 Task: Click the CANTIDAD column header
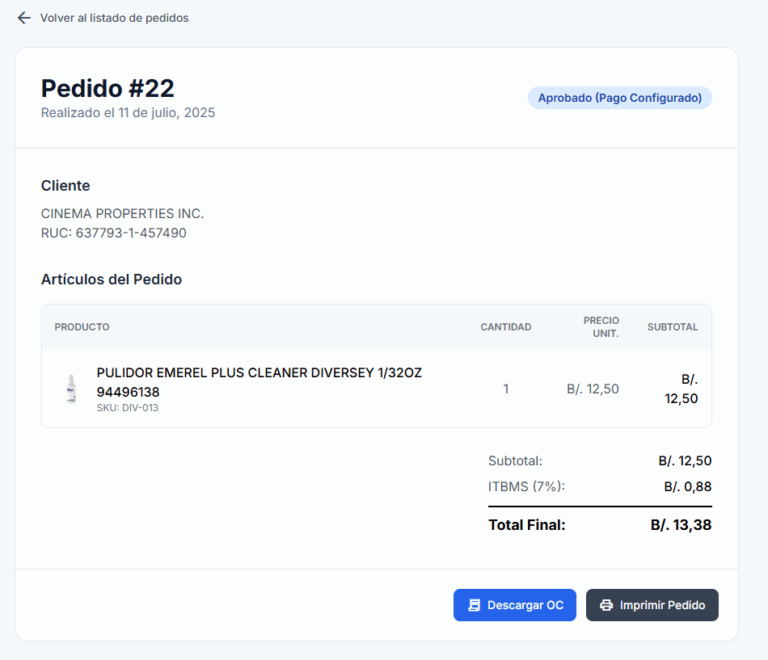pos(505,327)
